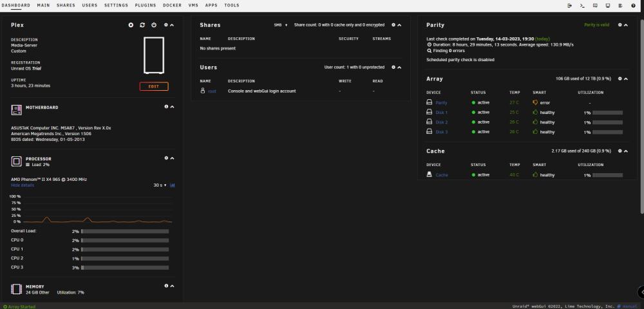Click the Memory module icon
This screenshot has width=644, height=309.
coord(16,289)
